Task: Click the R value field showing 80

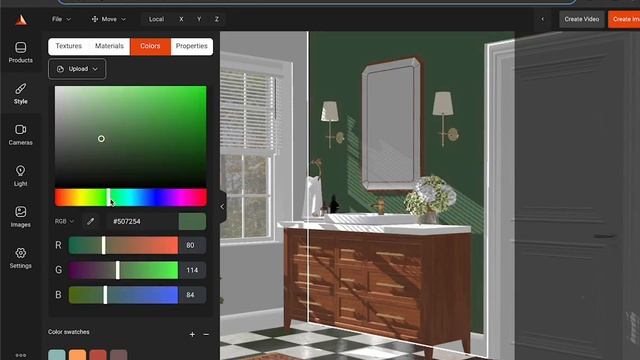Action: point(192,245)
